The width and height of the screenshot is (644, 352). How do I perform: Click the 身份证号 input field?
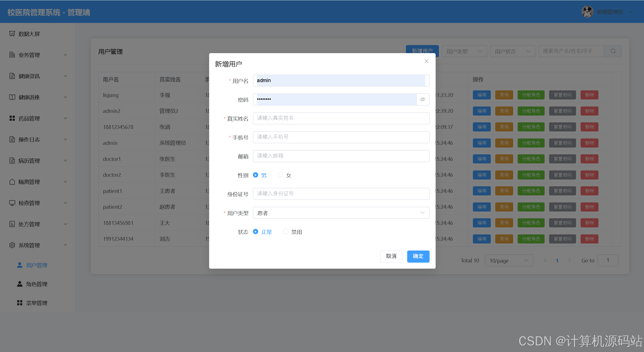click(341, 194)
